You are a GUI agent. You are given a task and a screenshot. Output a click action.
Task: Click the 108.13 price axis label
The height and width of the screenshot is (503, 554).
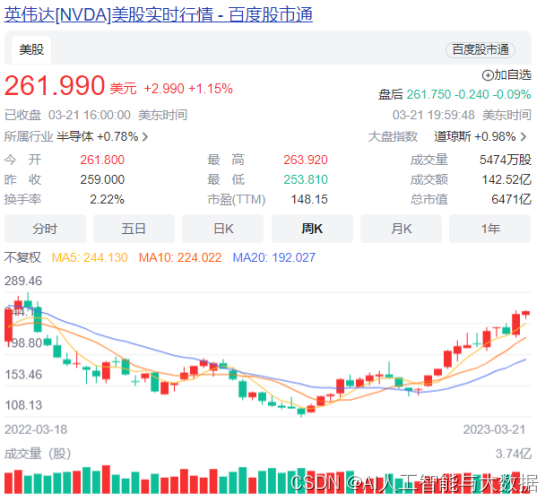click(23, 405)
